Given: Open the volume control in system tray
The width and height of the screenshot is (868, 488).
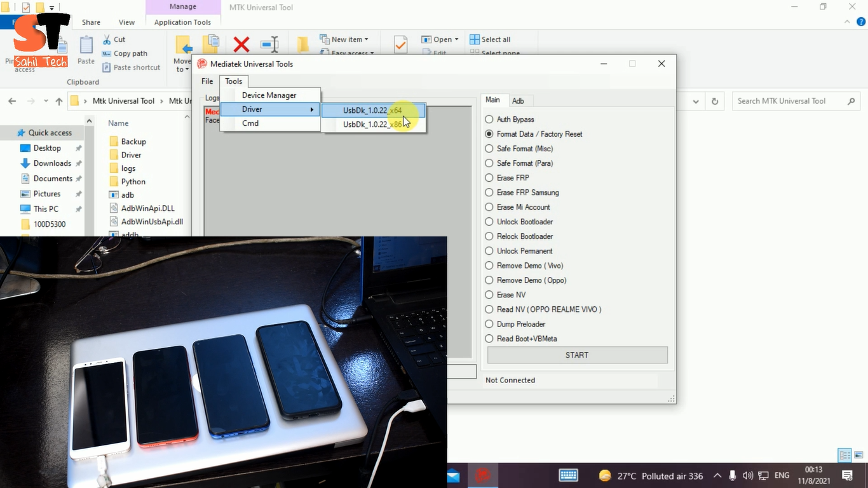Looking at the screenshot, I should coord(748,475).
